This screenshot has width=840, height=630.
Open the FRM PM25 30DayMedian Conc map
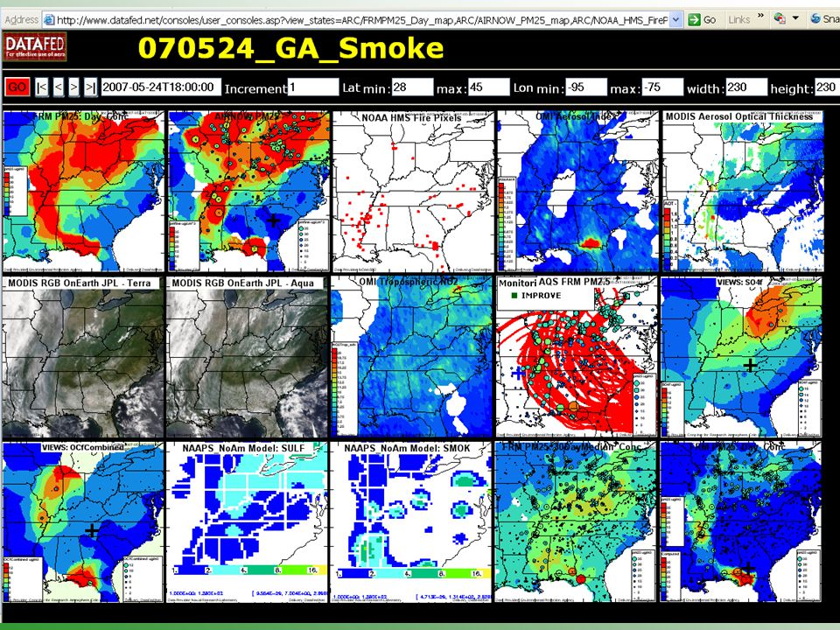(x=576, y=522)
